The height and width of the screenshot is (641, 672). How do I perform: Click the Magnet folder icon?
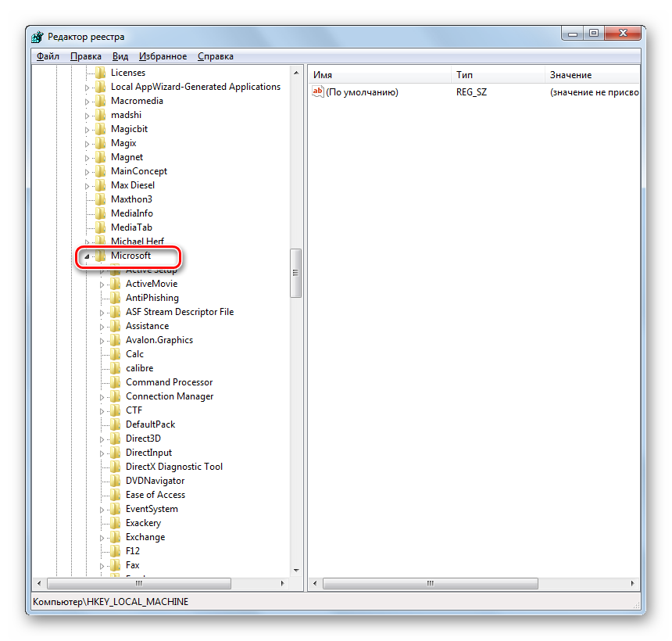pyautogui.click(x=101, y=157)
